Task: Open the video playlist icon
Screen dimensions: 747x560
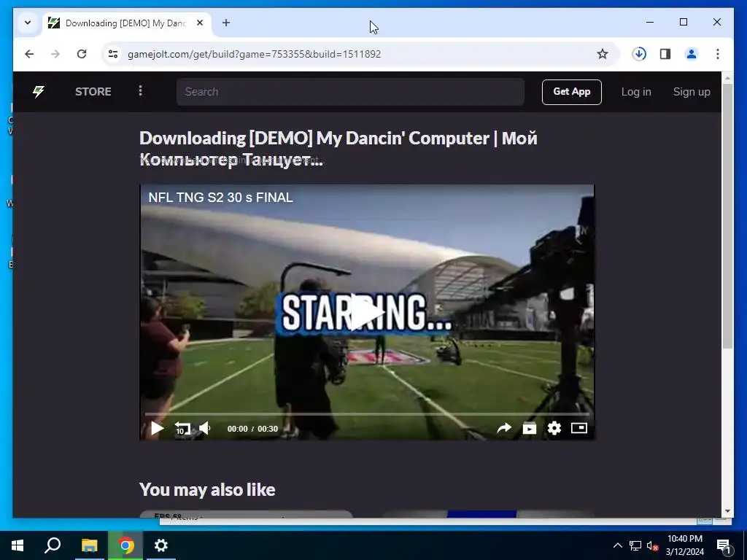Action: point(530,429)
